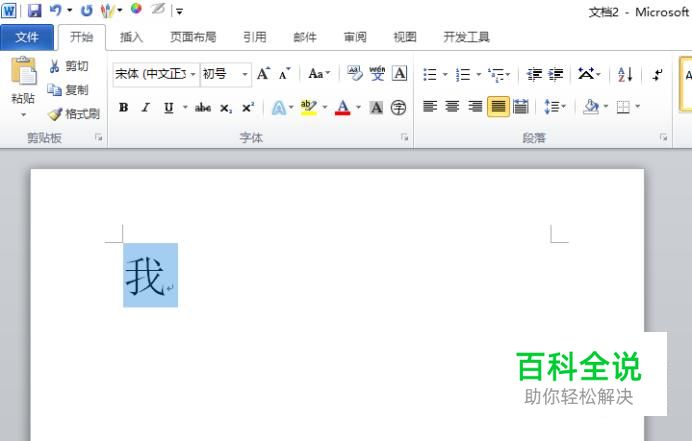Image resolution: width=692 pixels, height=441 pixels.
Task: Click the Redo/Repeat icon
Action: pos(86,10)
